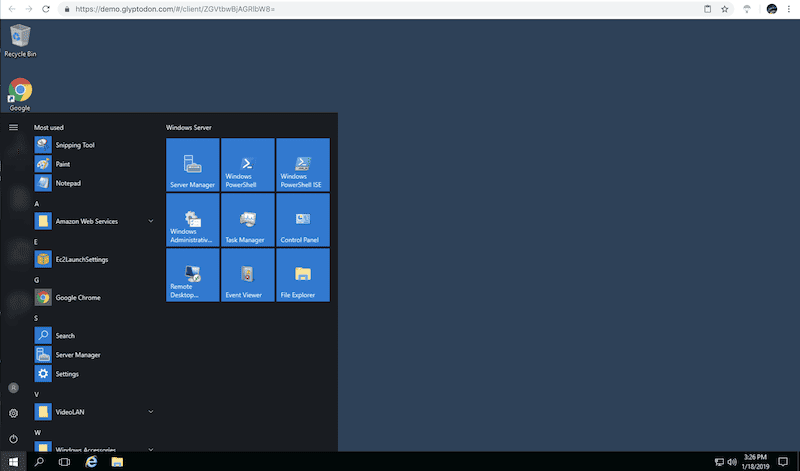Open Ec2LaunchSettings from the app list

94,259
